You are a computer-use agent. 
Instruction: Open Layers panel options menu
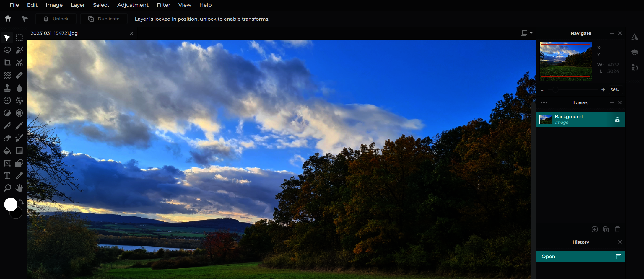(x=544, y=103)
